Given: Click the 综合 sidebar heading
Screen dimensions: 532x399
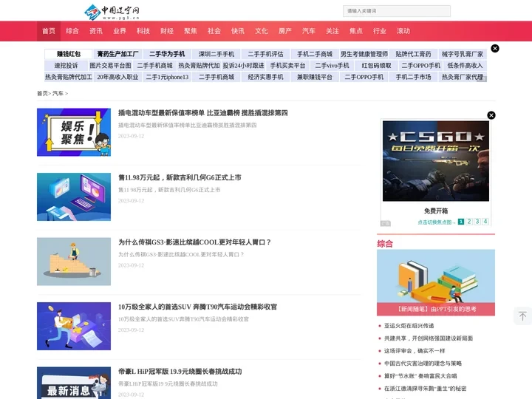Looking at the screenshot, I should [x=385, y=243].
